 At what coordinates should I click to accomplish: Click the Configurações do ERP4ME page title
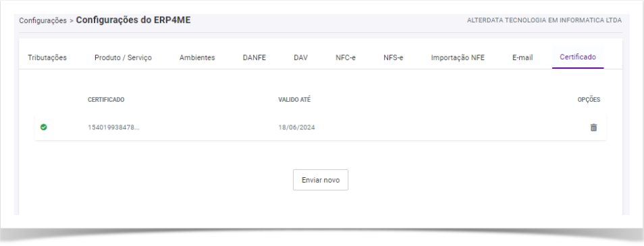(134, 20)
